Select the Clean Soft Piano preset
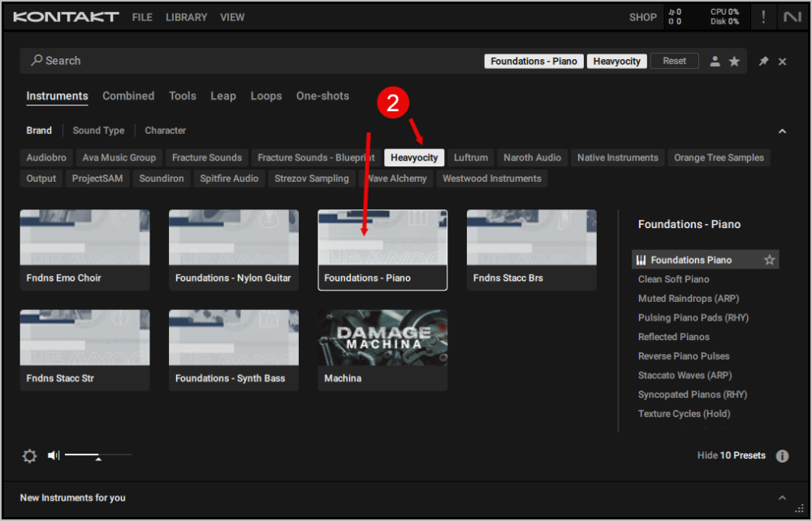The height and width of the screenshot is (521, 812). pyautogui.click(x=674, y=279)
